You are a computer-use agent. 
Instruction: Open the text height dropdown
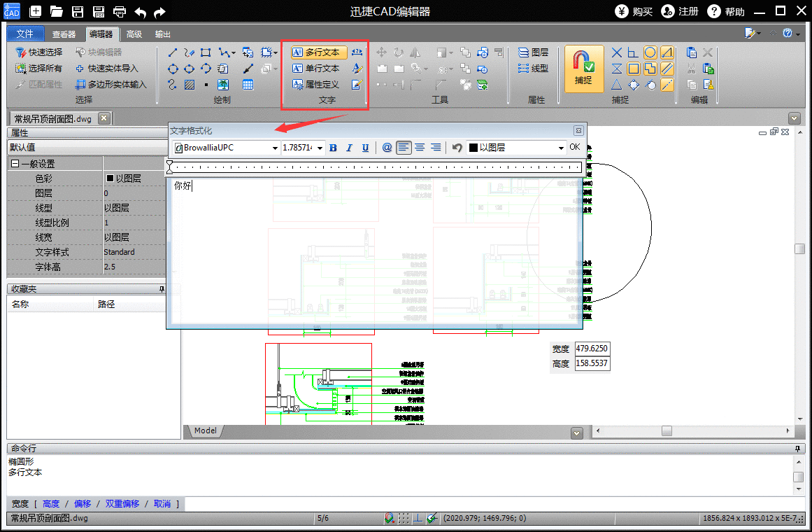point(320,148)
